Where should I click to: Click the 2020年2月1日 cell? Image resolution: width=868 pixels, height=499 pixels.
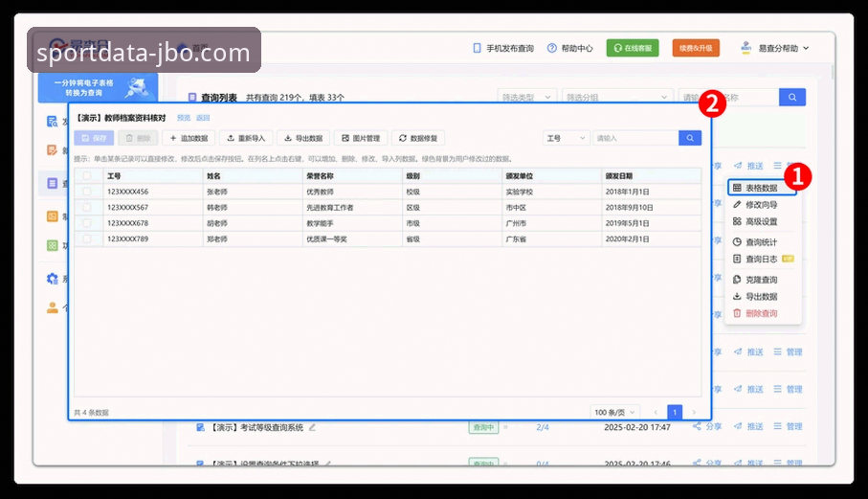[x=651, y=239]
